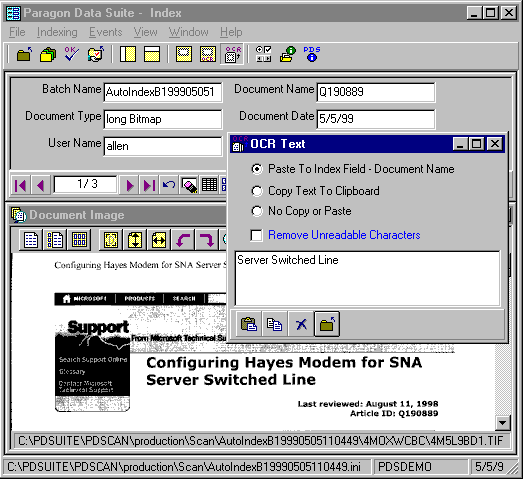Viewport: 523px width, 479px height.
Task: Switch to horizontal split layout
Action: point(152,54)
